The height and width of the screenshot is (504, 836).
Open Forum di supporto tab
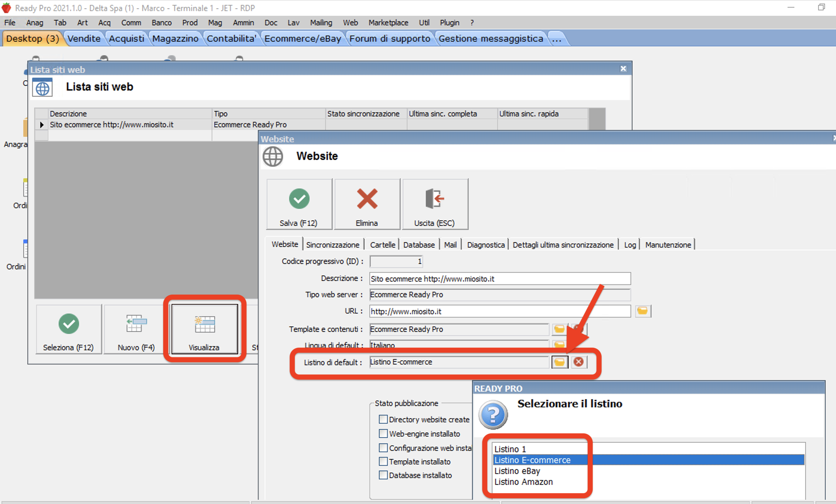click(x=390, y=38)
